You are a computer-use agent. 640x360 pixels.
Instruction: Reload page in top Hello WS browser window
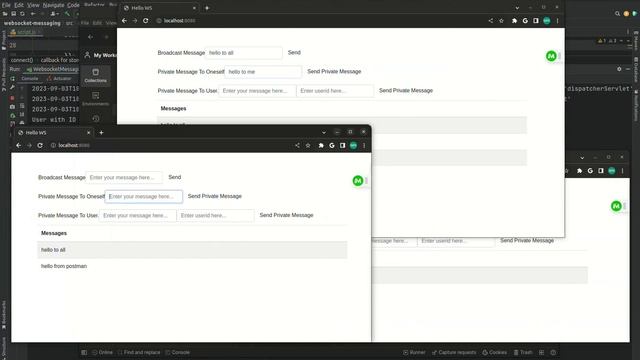pos(146,20)
